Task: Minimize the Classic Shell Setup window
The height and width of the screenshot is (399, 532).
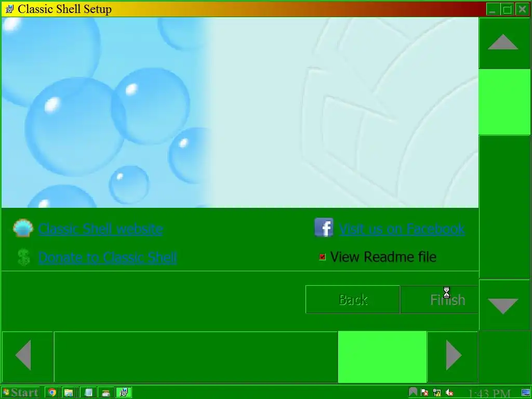Action: (493, 9)
